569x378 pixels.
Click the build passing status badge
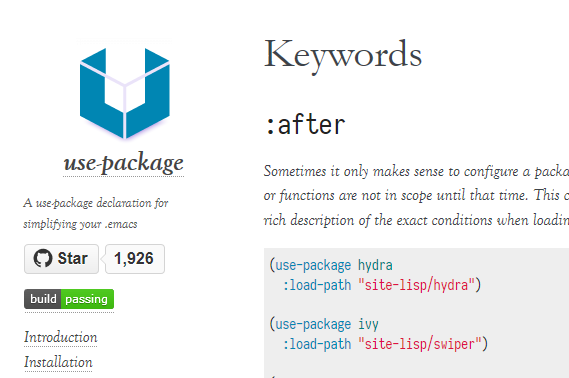69,299
